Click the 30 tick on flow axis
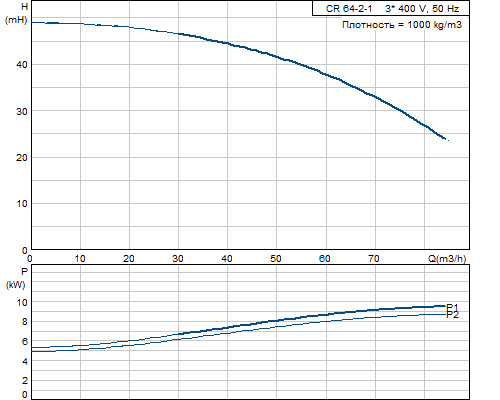The image size is (500, 400). pyautogui.click(x=178, y=259)
